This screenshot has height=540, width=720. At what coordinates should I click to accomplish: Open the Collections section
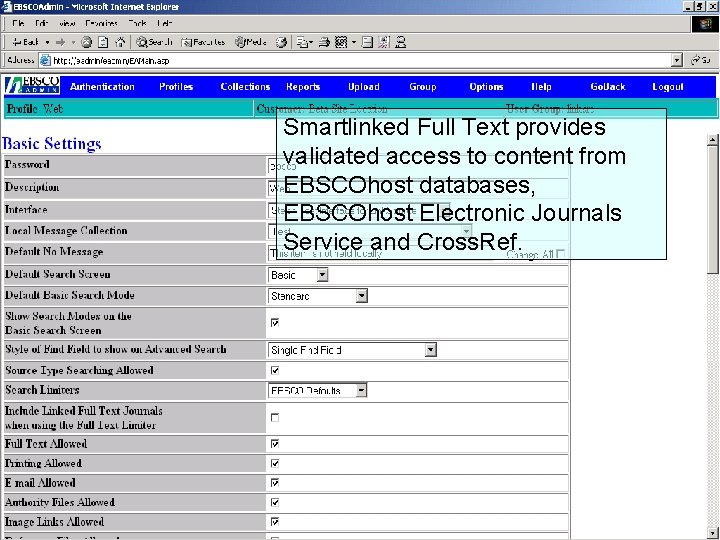coord(245,86)
